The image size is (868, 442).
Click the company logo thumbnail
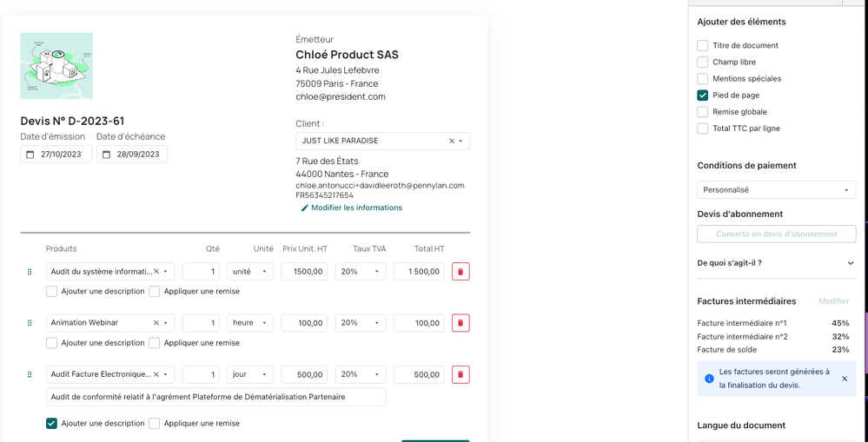(x=56, y=66)
